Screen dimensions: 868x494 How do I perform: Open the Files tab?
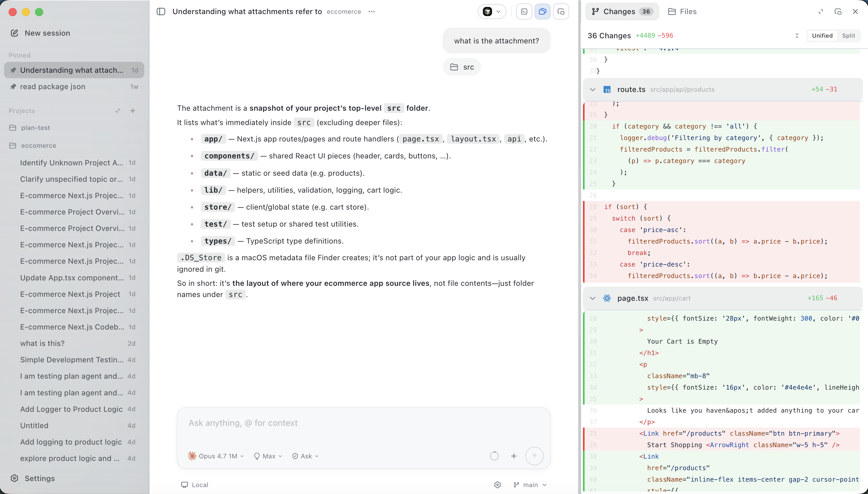tap(682, 12)
